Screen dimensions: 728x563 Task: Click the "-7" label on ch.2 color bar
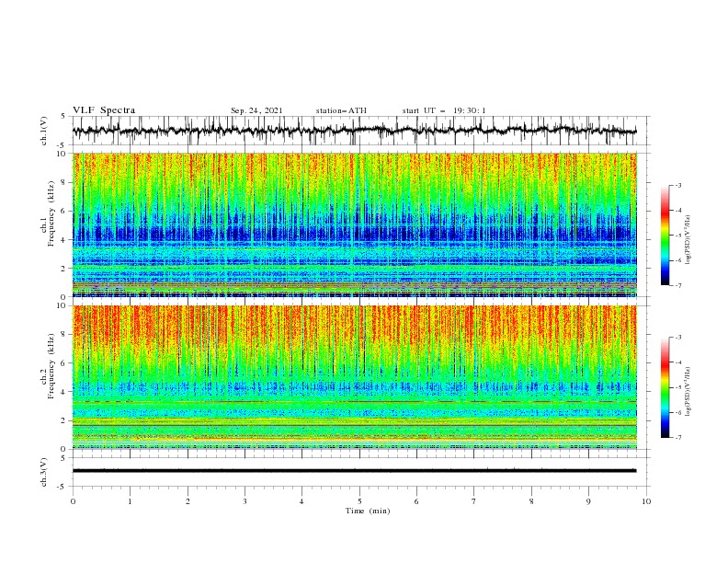pyautogui.click(x=678, y=438)
